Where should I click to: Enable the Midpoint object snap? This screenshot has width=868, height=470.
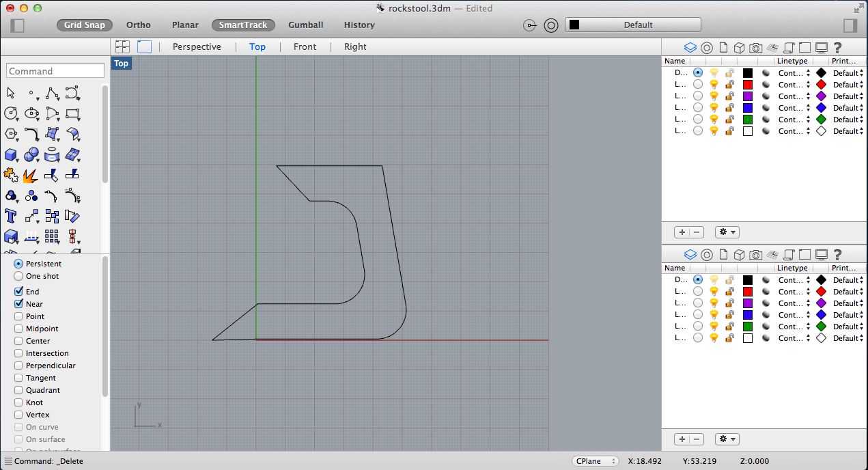point(18,329)
